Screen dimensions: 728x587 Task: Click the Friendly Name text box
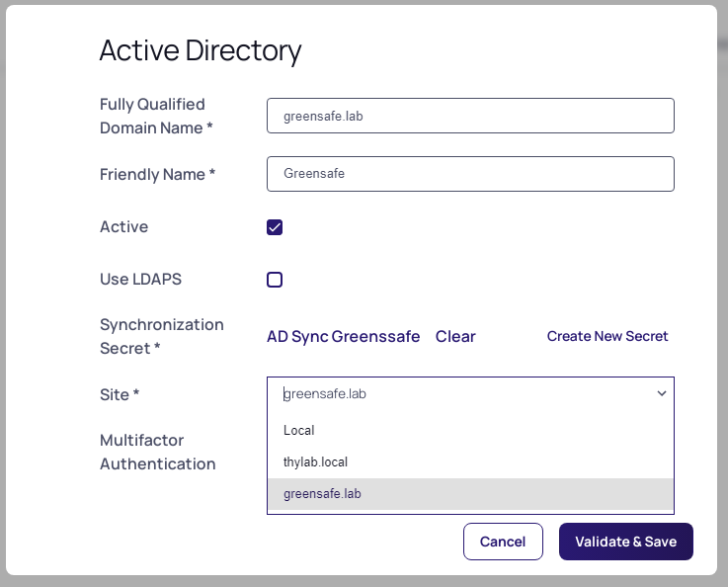470,174
